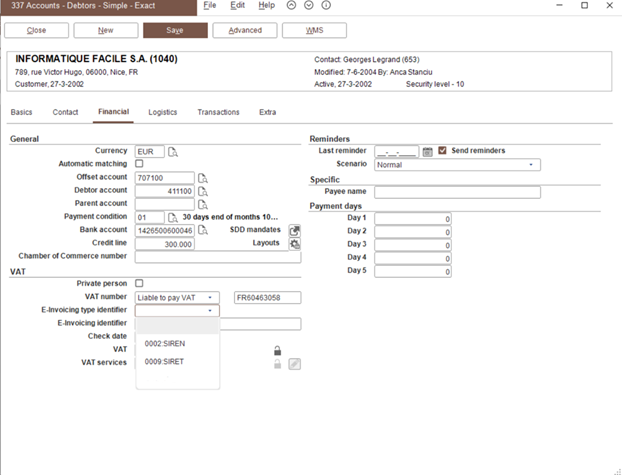Click the WMS button
Image resolution: width=622 pixels, height=475 pixels.
(314, 30)
